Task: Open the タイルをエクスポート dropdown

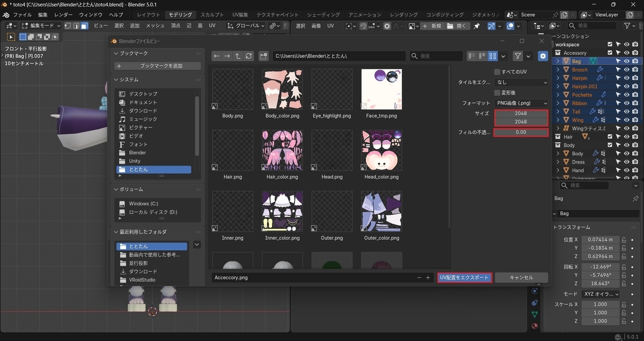Action: 522,83
